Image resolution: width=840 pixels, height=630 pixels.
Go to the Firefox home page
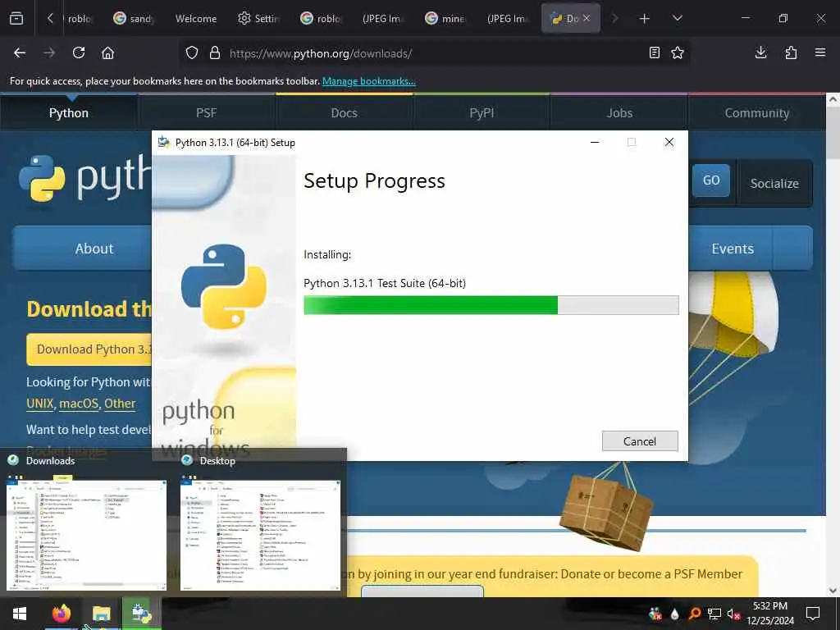click(x=107, y=53)
